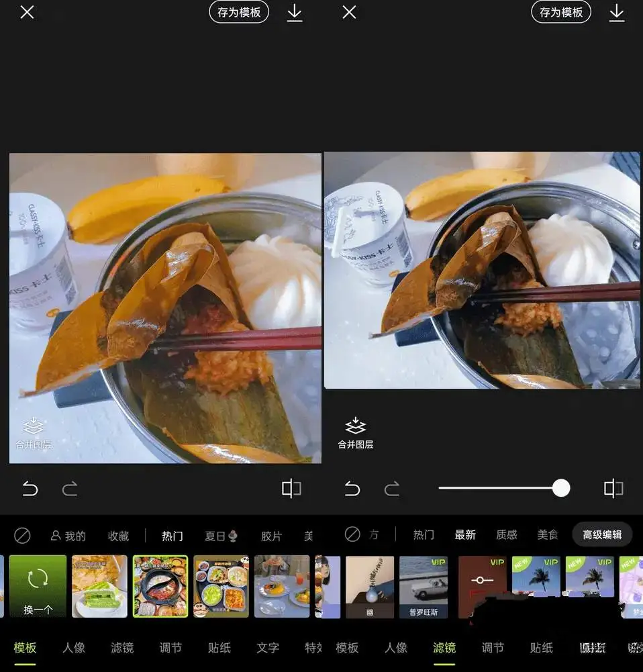The image size is (643, 672).
Task: Pick the green cake template thumbnail
Action: click(x=99, y=586)
